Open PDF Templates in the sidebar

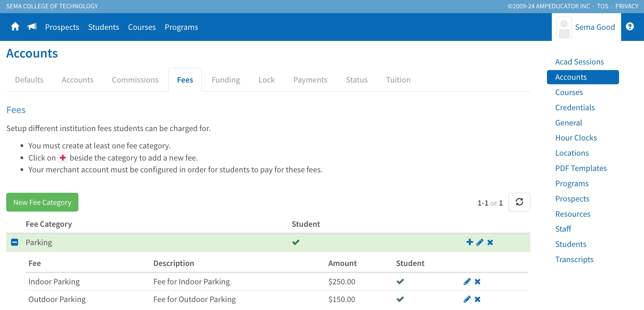click(581, 168)
